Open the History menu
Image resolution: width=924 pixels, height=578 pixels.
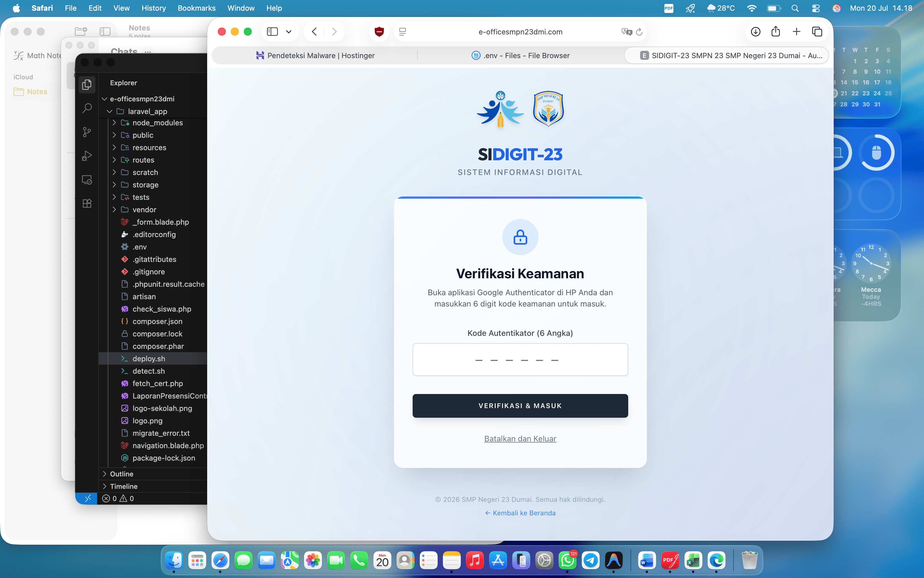[x=154, y=8]
